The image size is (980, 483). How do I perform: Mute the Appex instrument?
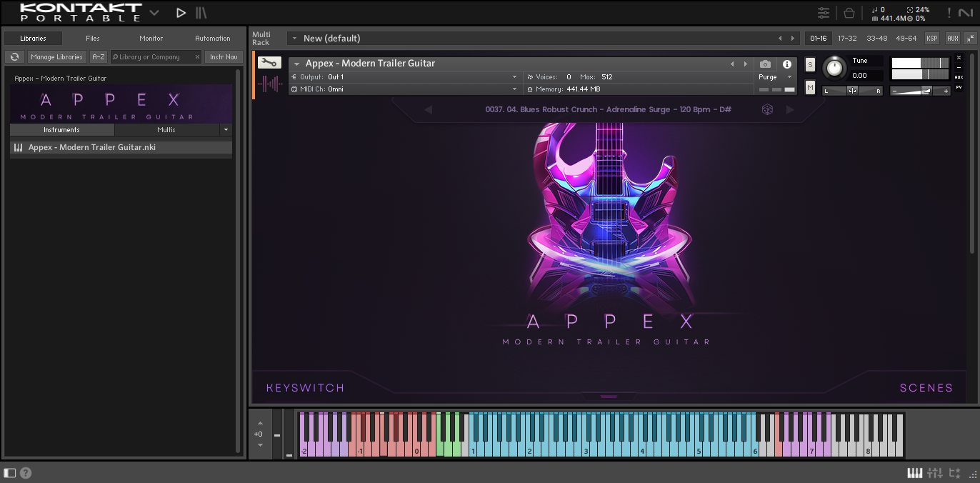(x=810, y=87)
